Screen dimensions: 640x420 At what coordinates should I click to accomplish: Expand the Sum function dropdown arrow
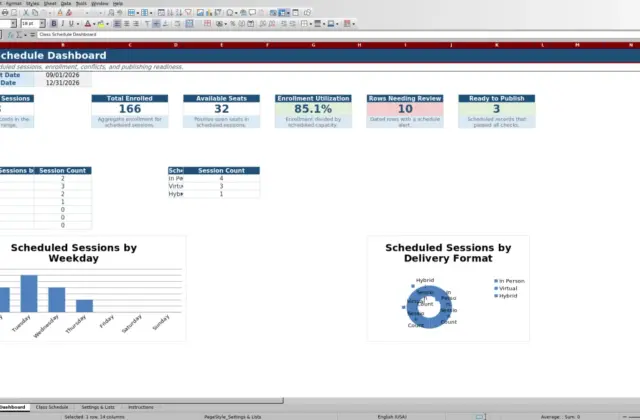coord(25,35)
